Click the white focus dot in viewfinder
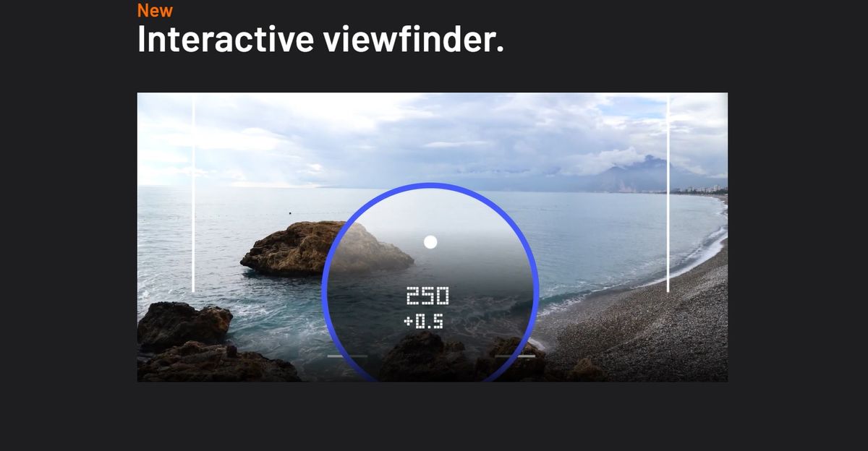The image size is (868, 451). (x=430, y=241)
